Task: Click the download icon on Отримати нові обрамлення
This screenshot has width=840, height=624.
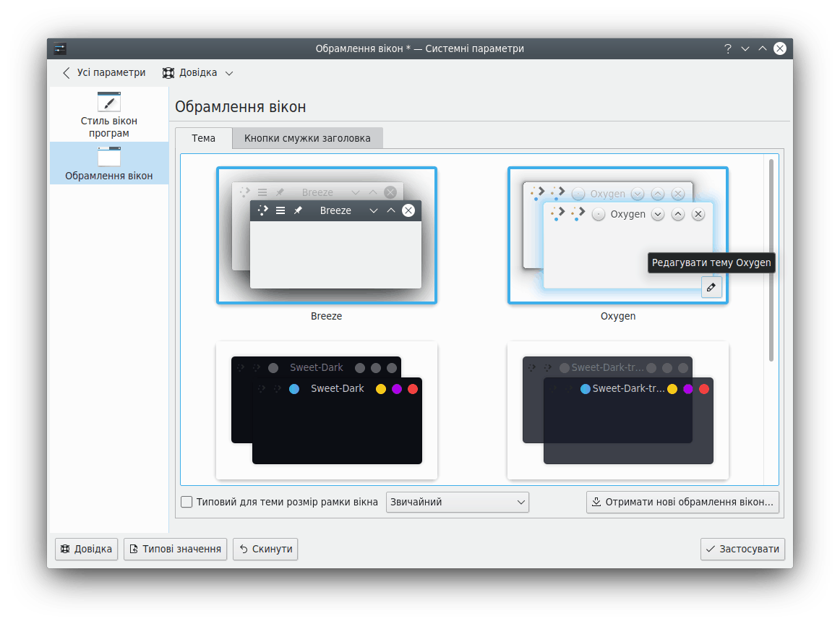Action: [x=596, y=502]
